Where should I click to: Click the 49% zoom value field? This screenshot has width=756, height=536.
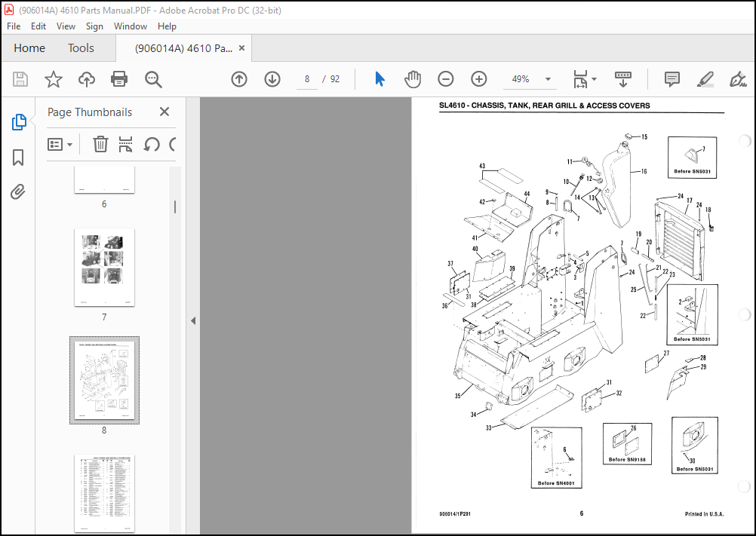[521, 79]
